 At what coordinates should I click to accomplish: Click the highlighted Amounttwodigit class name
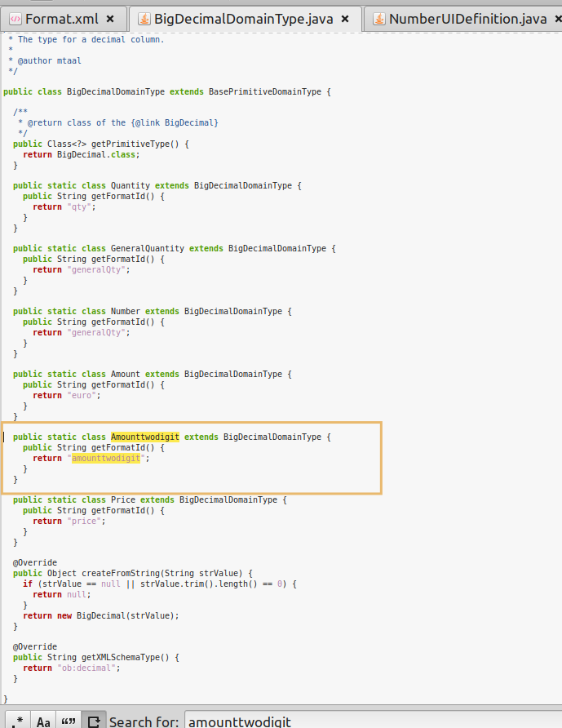point(144,437)
